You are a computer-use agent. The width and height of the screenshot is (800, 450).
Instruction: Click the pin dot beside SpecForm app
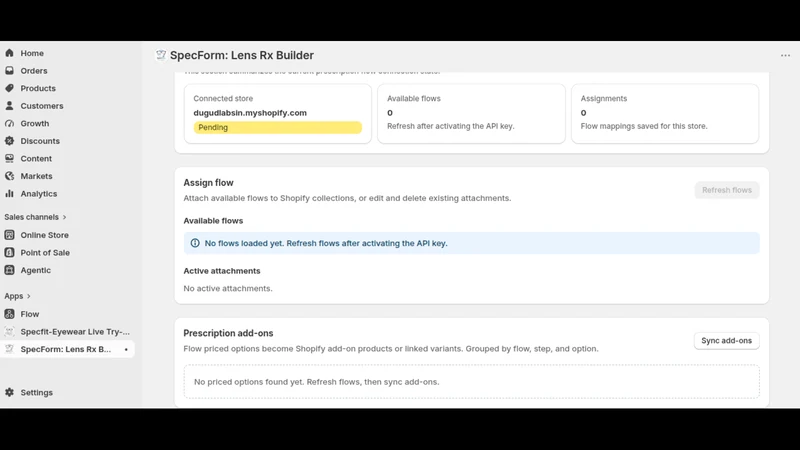[x=126, y=349]
